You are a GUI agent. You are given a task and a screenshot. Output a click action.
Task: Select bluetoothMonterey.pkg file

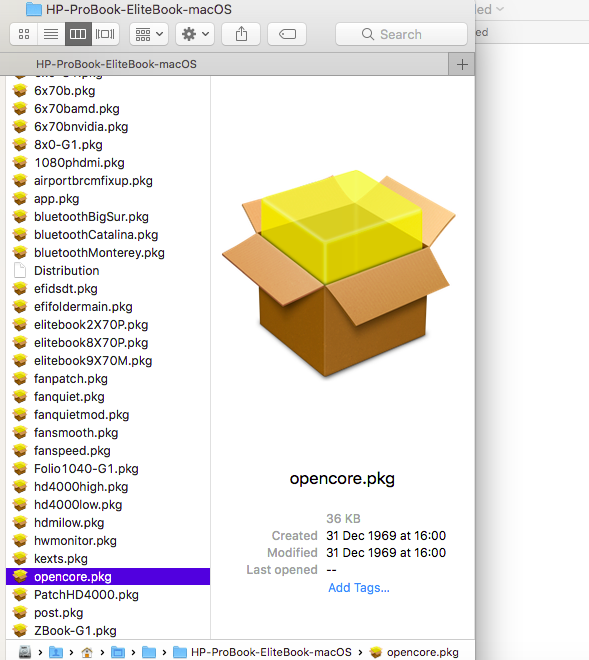pos(108,253)
